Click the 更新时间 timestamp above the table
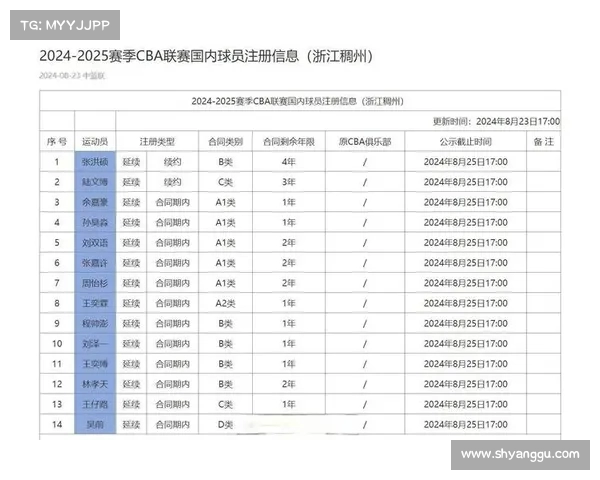Screen dimensions: 600x480 495,121
